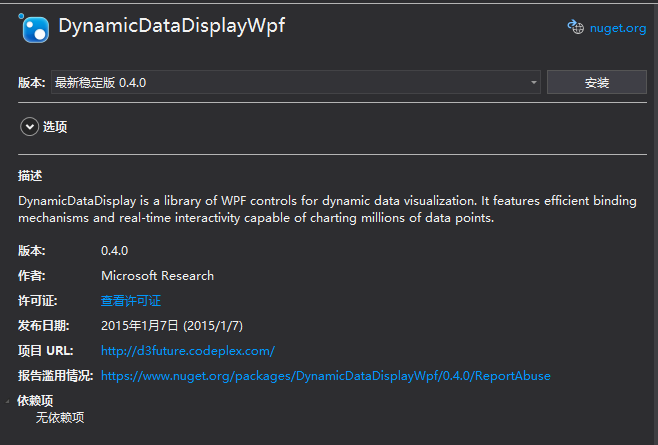
Task: Click the 依赖项 dependencies heading
Action: [x=35, y=401]
